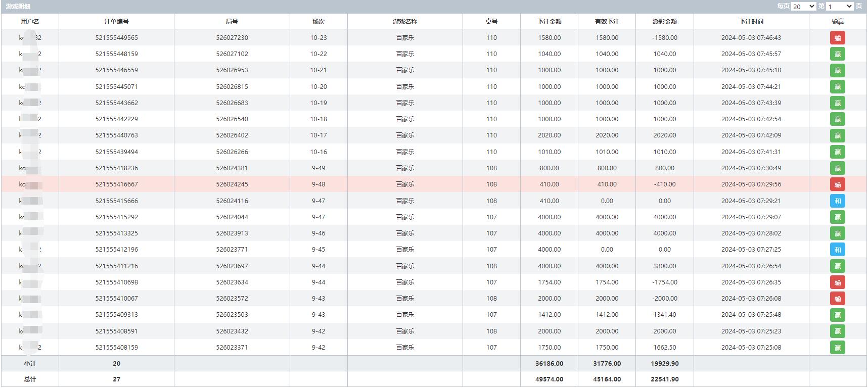The image size is (868, 388).
Task: Click the 输 badge for bet 521555449565
Action: pos(837,38)
